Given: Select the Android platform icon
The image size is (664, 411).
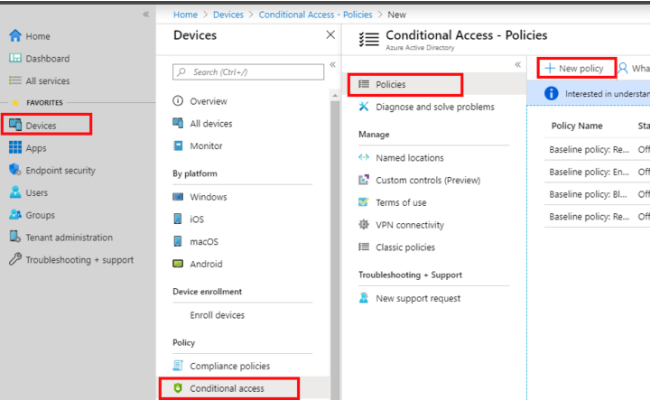Looking at the screenshot, I should [x=178, y=264].
